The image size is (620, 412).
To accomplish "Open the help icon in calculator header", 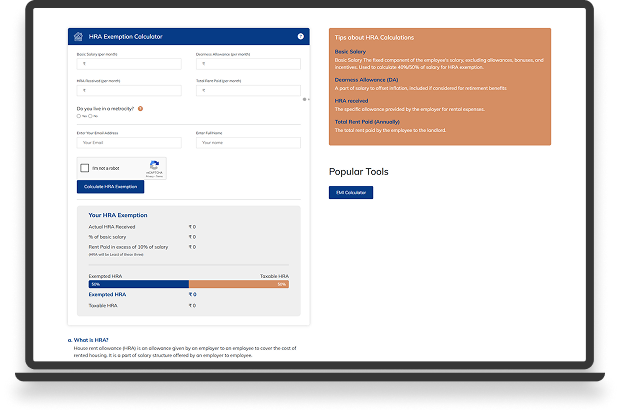I will click(x=301, y=36).
